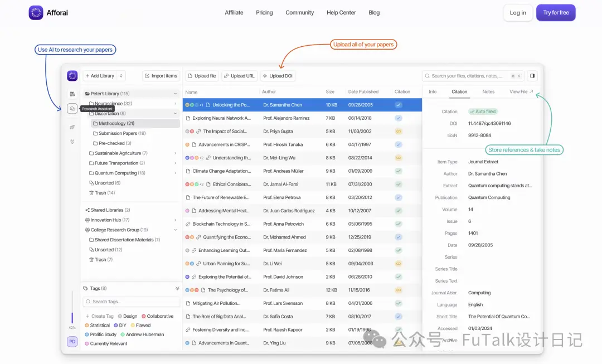This screenshot has width=602, height=364.
Task: Select the Citation tab in details panel
Action: 459,92
